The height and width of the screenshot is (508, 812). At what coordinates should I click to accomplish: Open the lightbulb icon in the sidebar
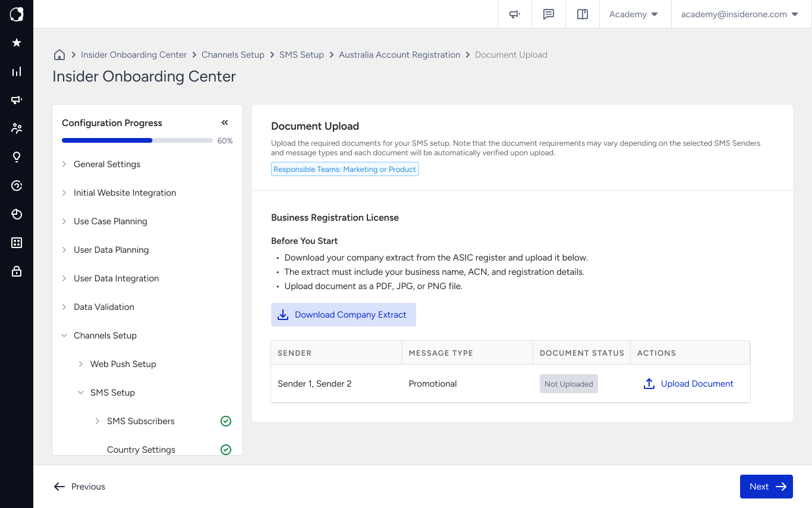[17, 157]
